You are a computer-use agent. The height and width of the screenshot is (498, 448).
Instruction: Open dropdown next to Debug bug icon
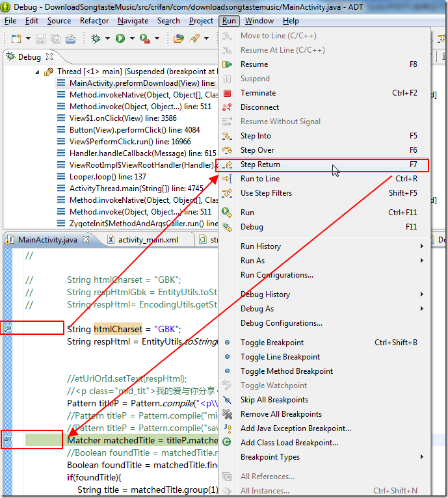click(107, 38)
